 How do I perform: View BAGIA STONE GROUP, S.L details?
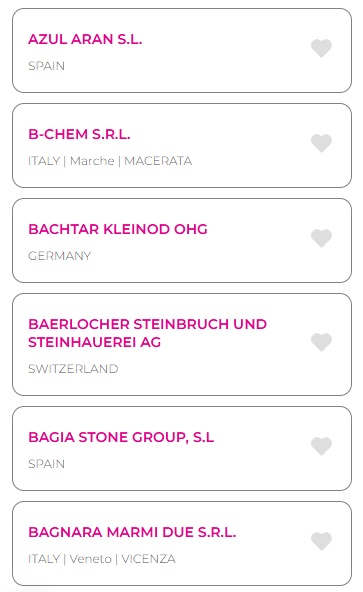tap(121, 437)
